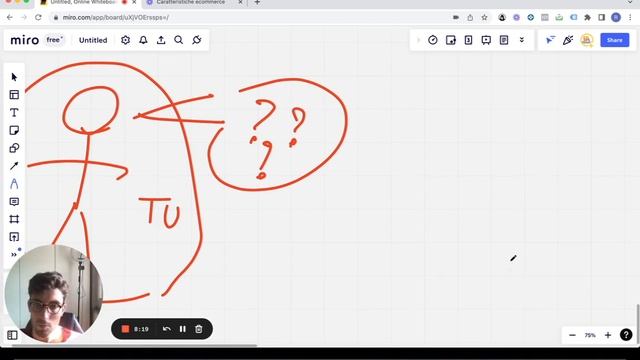640x360 pixels.
Task: Select the Shapes tool
Action: 14,148
